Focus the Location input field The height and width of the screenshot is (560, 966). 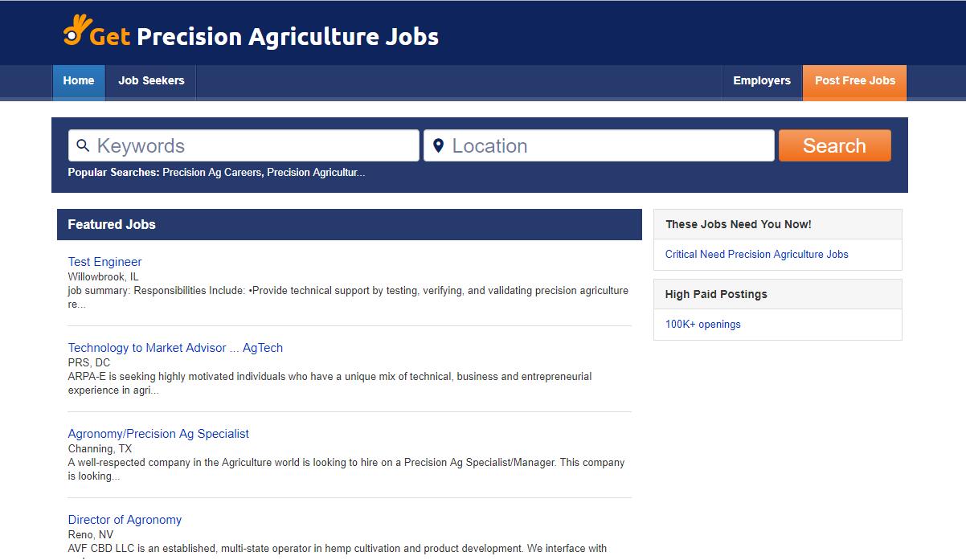point(599,145)
